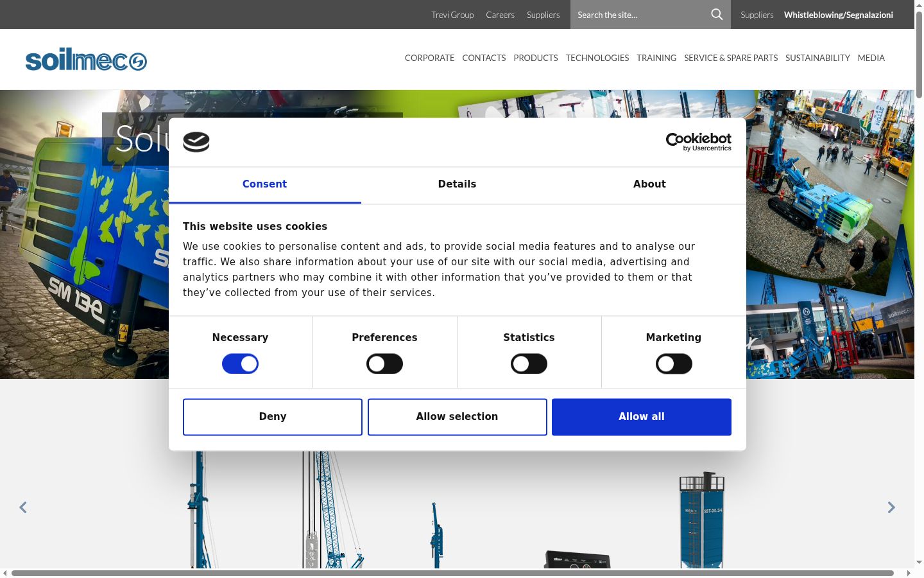Click the blue silo product thumbnail
This screenshot has width=924, height=578.
[x=702, y=520]
